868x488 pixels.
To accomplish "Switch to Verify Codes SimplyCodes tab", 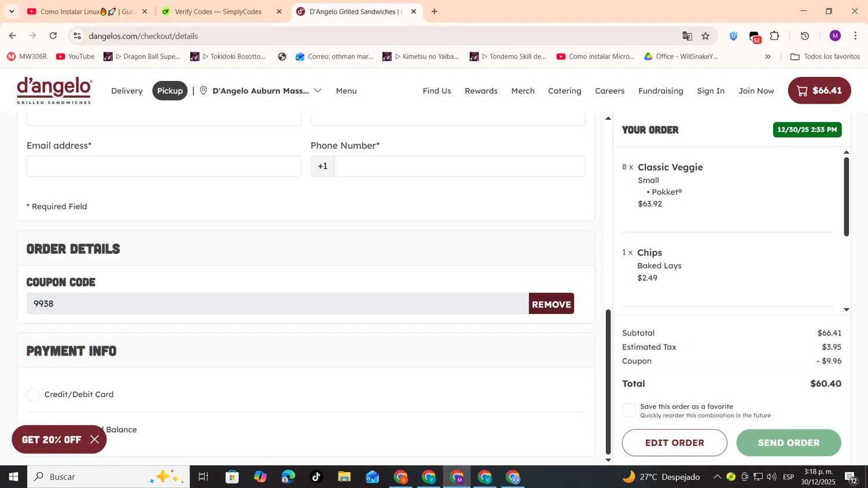I will (222, 12).
